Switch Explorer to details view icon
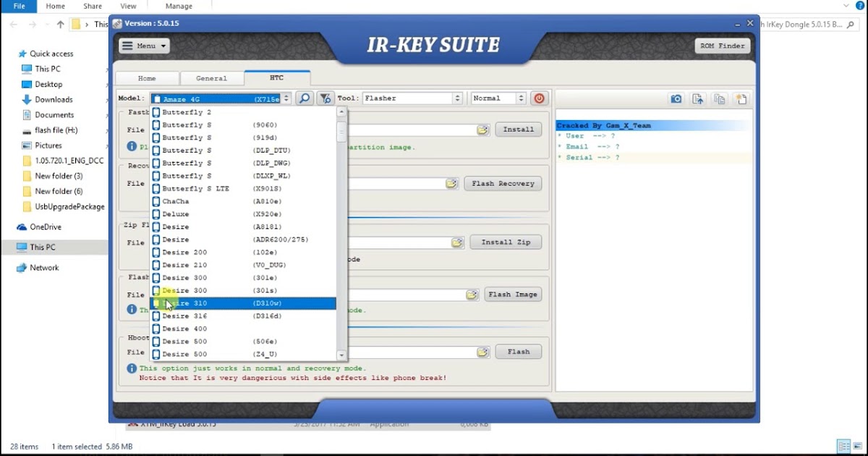 point(843,446)
